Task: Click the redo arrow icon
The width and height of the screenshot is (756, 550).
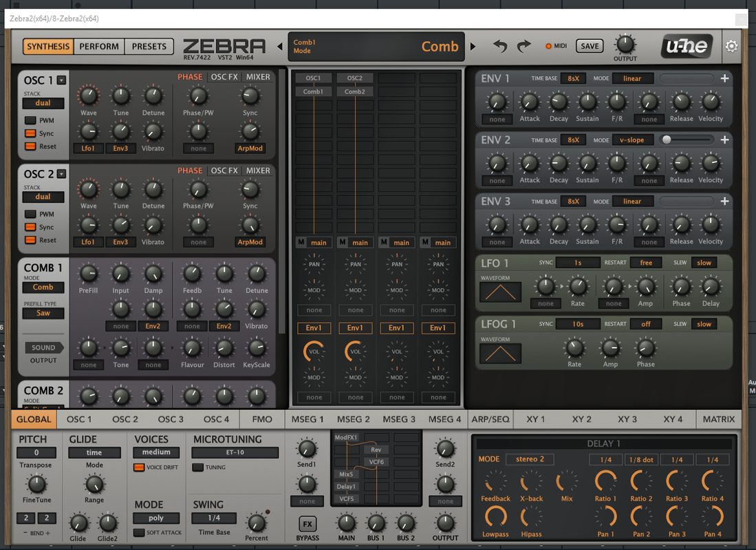Action: pyautogui.click(x=523, y=46)
